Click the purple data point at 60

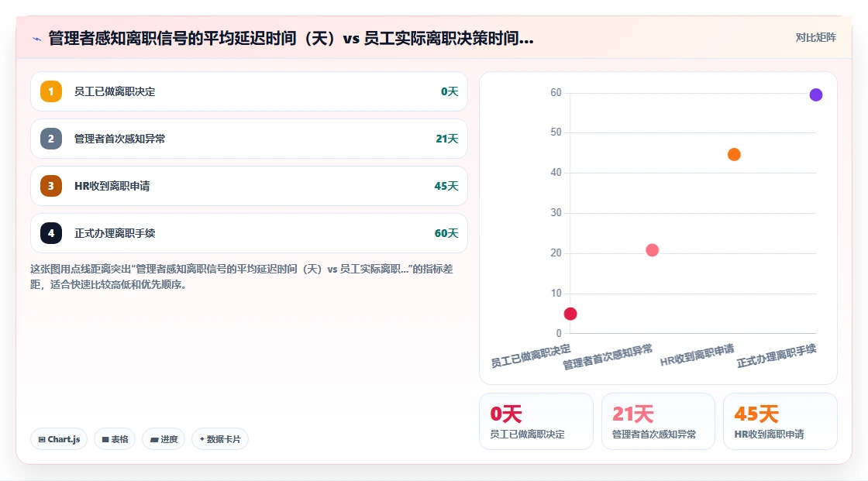(816, 94)
